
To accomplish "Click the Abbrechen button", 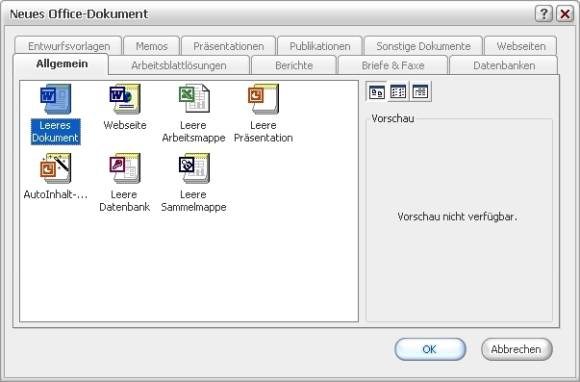I will pyautogui.click(x=517, y=349).
